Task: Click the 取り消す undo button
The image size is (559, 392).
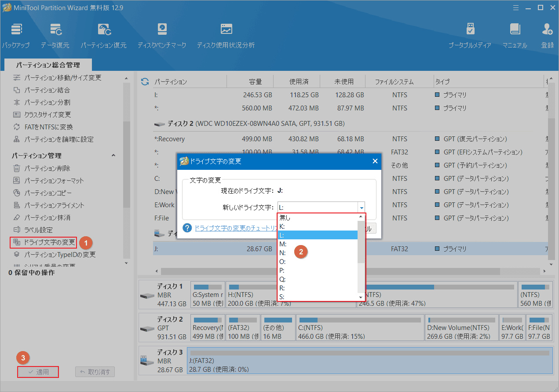Action: [x=95, y=372]
